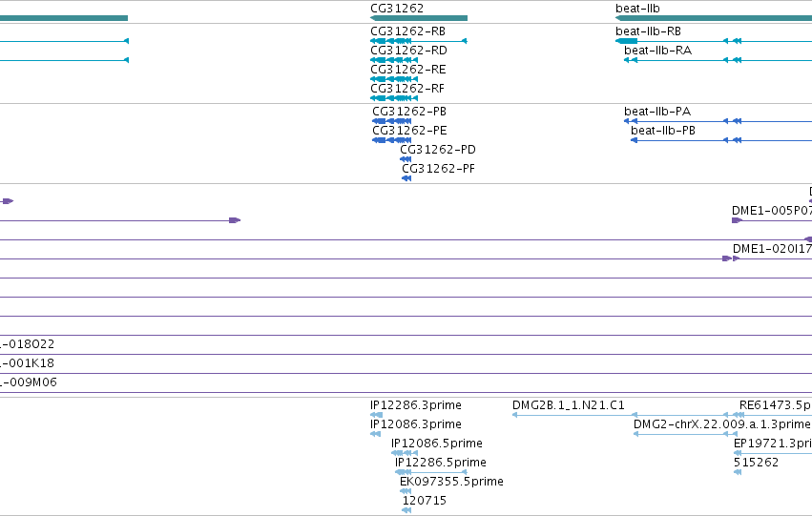Select protein CG31262-PE
The height and width of the screenshot is (516, 812).
(409, 131)
